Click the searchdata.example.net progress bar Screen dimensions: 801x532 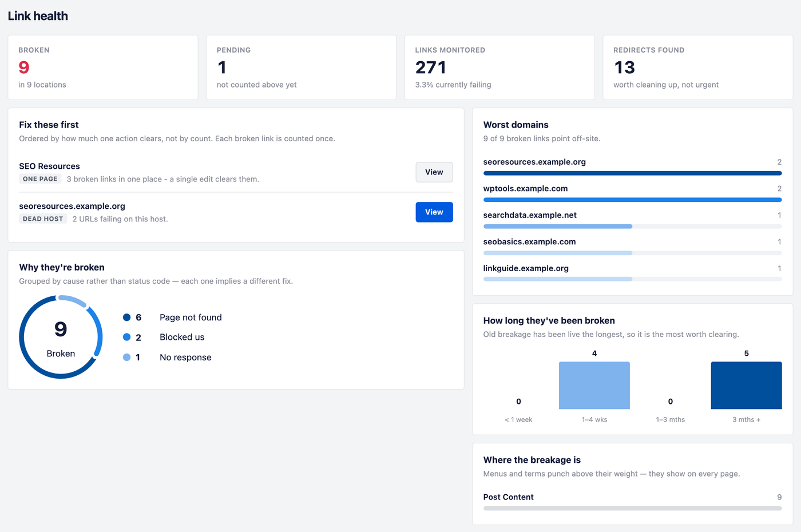[x=632, y=227]
